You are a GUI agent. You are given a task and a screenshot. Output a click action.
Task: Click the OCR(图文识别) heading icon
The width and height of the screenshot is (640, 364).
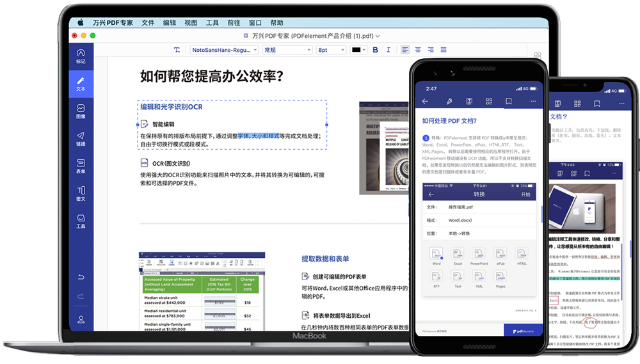[144, 163]
